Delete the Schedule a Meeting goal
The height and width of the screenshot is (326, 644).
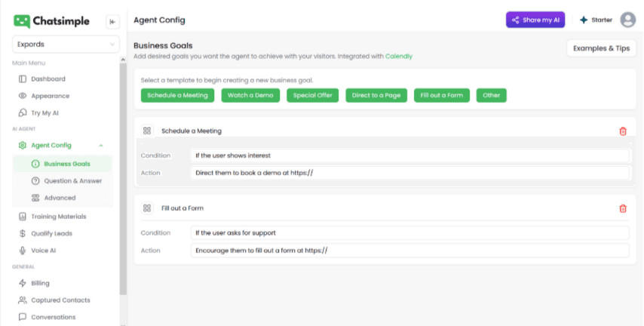click(x=623, y=131)
